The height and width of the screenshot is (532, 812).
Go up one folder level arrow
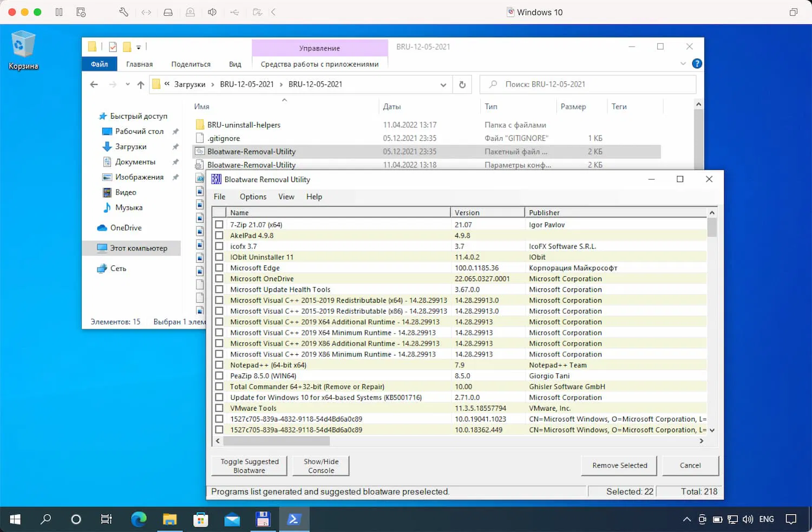pos(141,85)
